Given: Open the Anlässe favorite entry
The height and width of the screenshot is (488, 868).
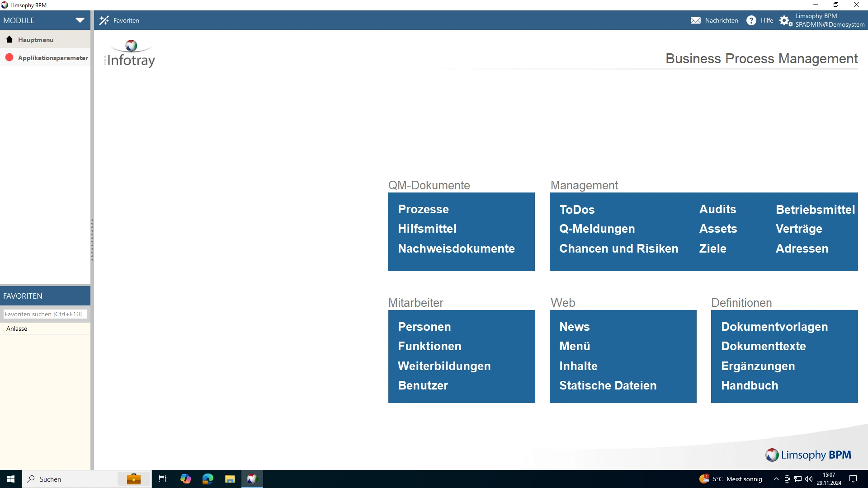Looking at the screenshot, I should point(45,328).
